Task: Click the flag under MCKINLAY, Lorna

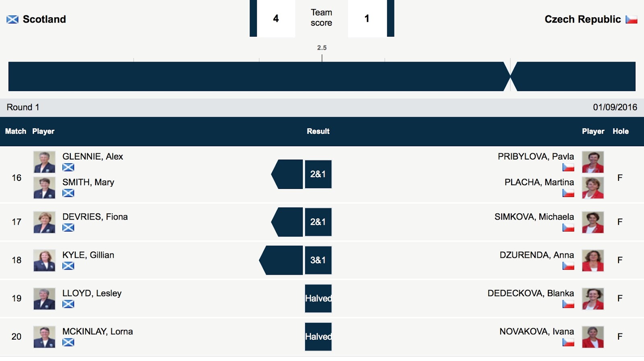Action: click(68, 342)
